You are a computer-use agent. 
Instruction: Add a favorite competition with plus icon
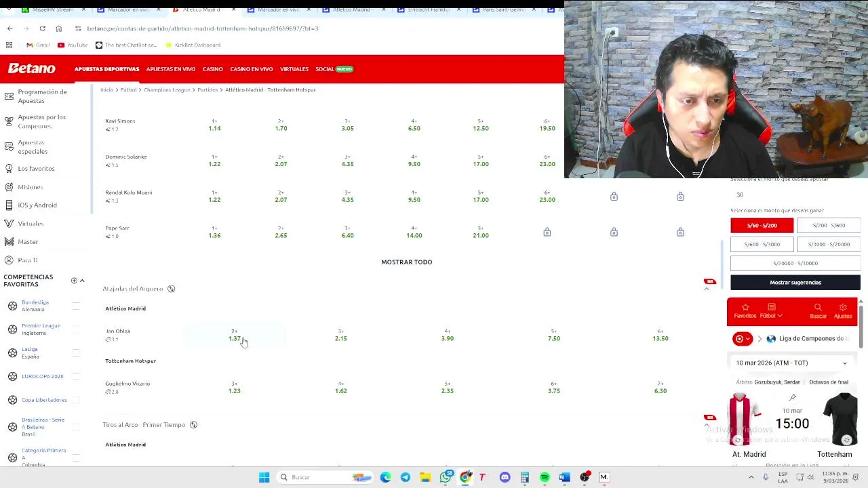[74, 281]
